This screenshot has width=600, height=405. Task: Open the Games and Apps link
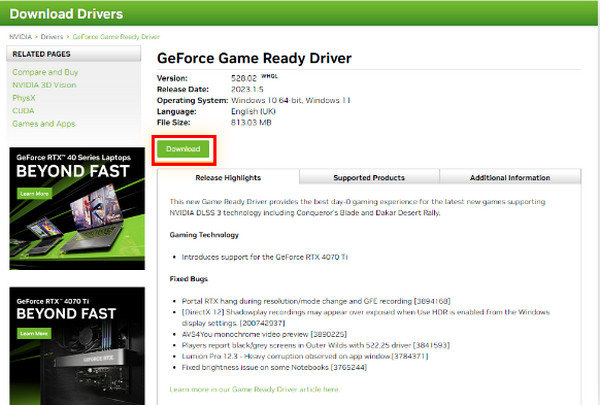44,124
